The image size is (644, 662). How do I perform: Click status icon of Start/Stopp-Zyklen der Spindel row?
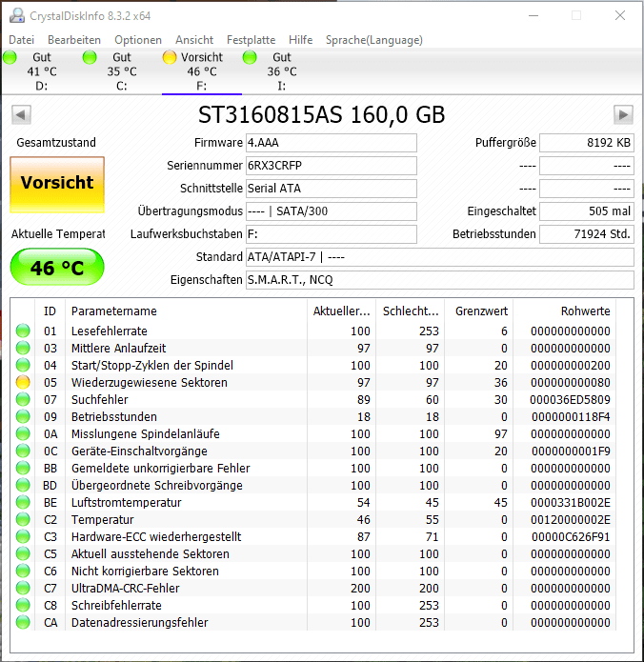pyautogui.click(x=23, y=365)
